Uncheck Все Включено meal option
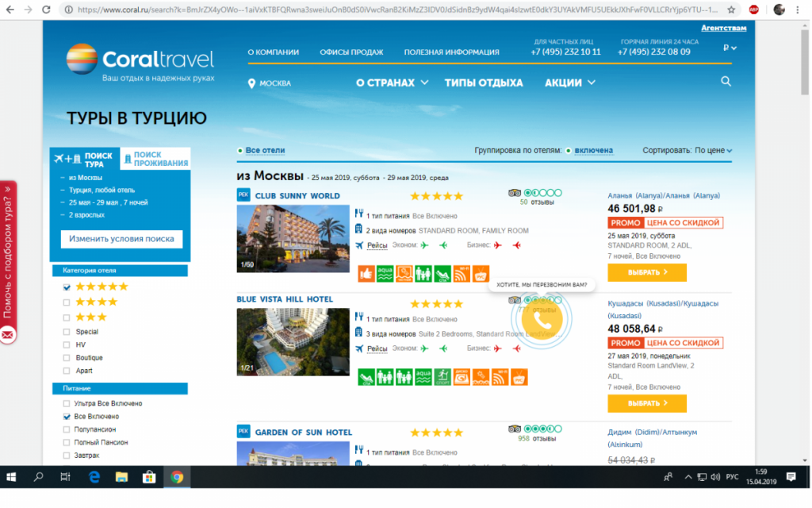The width and height of the screenshot is (812, 508). tap(67, 416)
